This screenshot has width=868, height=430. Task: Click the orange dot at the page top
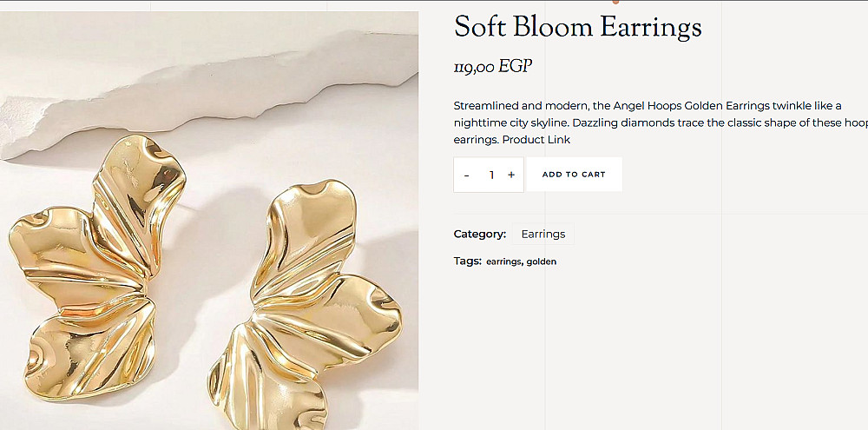click(x=615, y=2)
